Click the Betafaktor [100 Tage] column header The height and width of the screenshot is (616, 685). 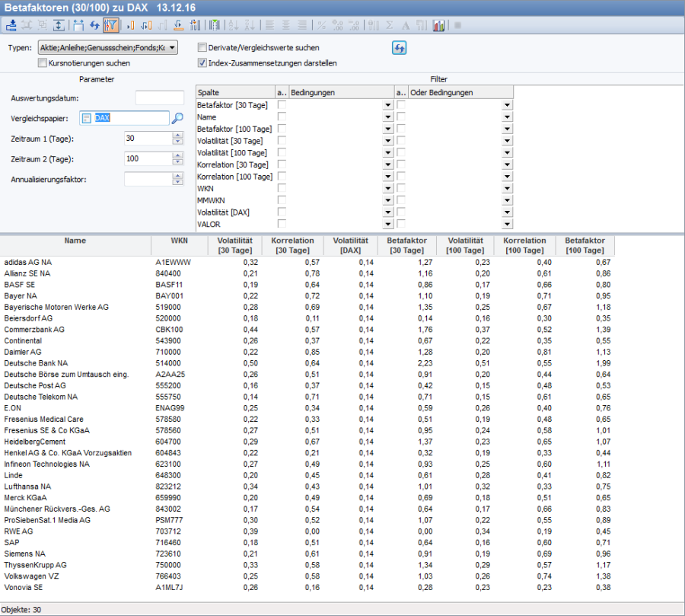tap(585, 245)
